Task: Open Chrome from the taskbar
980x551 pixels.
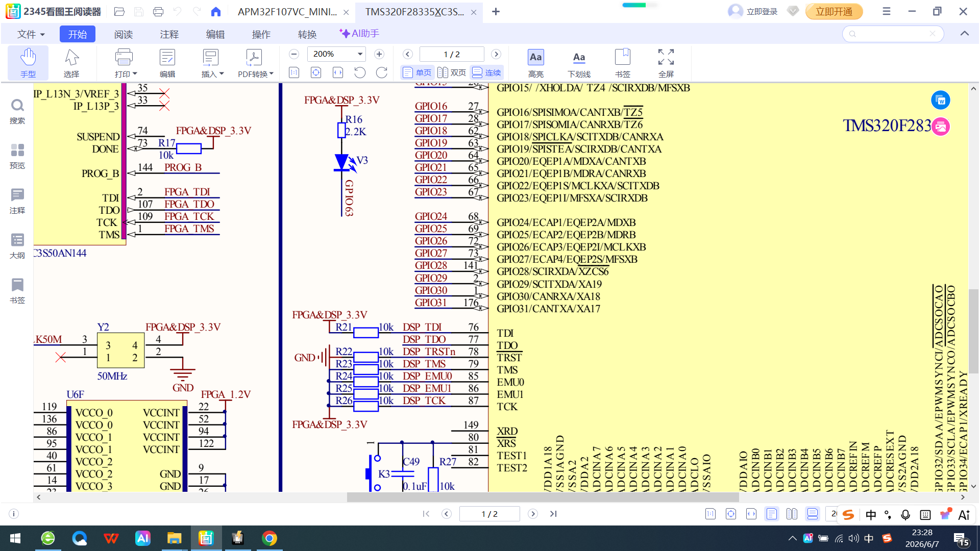Action: point(269,538)
